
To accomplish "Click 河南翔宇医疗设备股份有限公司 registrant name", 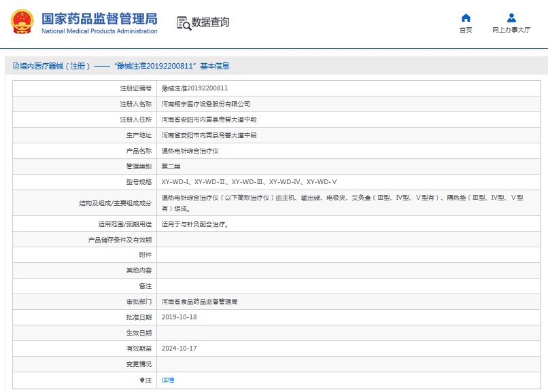I will coord(206,104).
